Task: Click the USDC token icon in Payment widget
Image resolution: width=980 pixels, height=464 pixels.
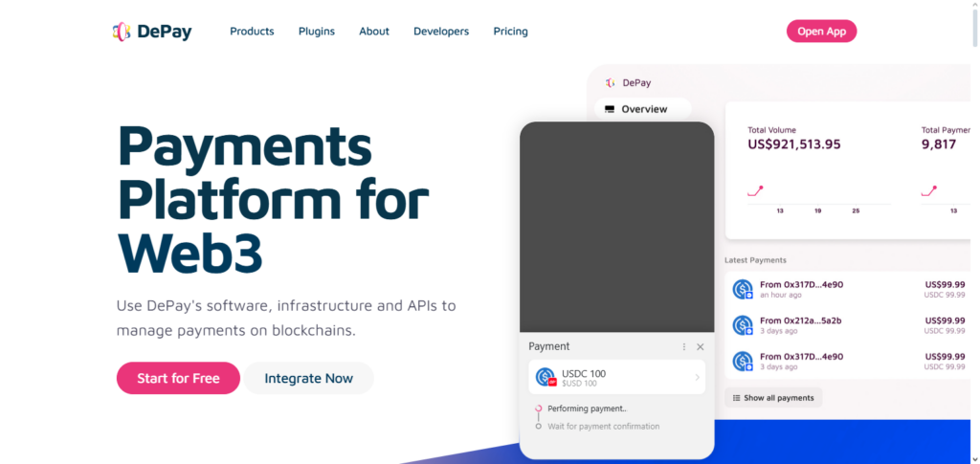Action: (546, 378)
